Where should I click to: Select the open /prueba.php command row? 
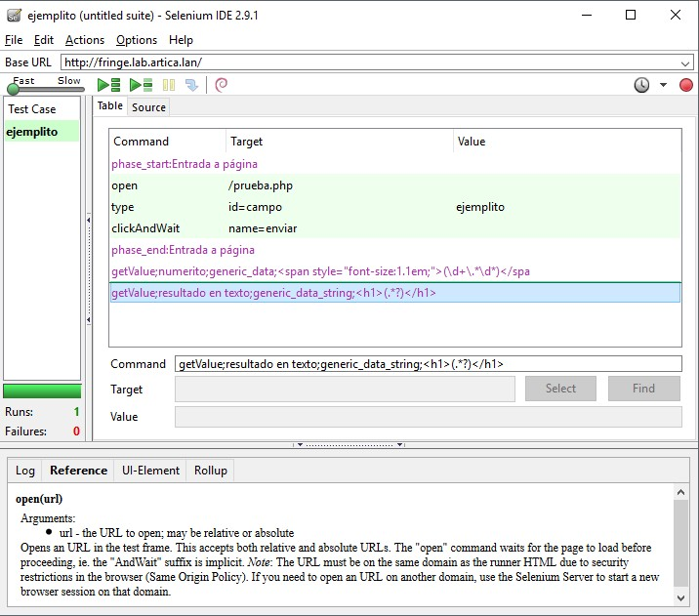click(395, 185)
